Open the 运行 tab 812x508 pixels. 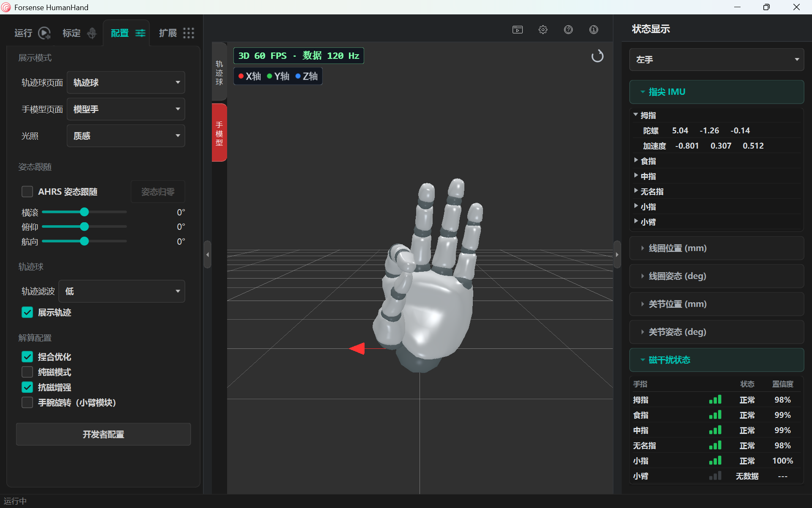[32, 33]
